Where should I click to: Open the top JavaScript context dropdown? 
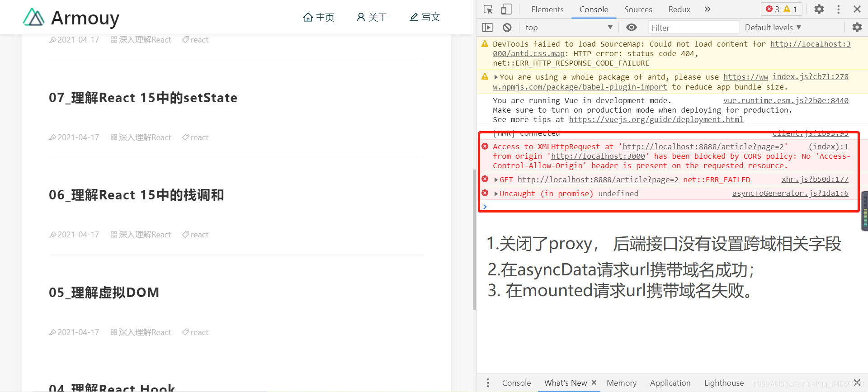pos(569,28)
